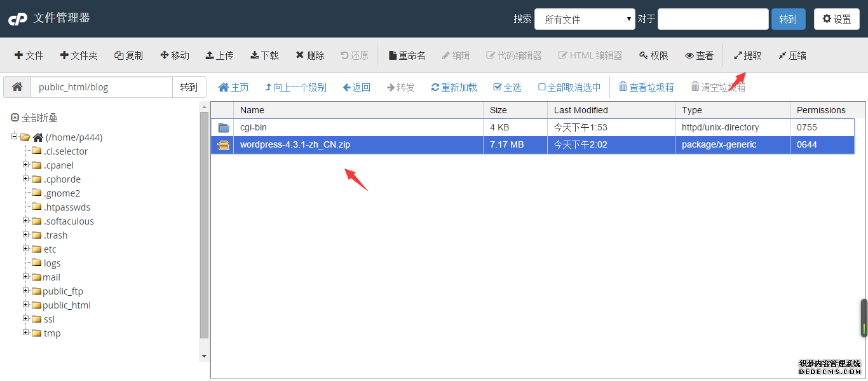Click the home icon beside path field

point(17,87)
